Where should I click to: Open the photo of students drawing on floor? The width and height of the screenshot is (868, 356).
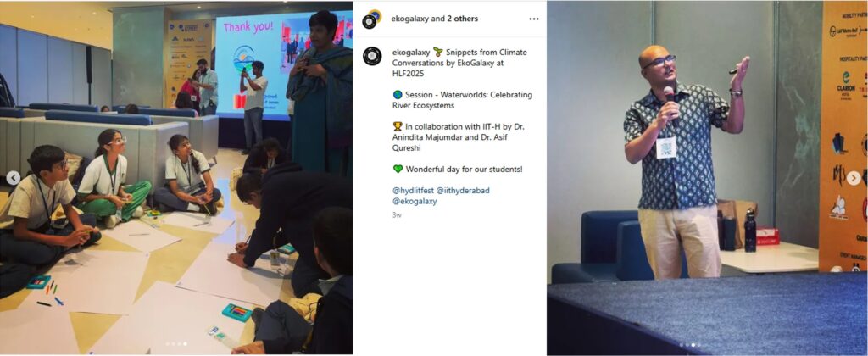176,178
